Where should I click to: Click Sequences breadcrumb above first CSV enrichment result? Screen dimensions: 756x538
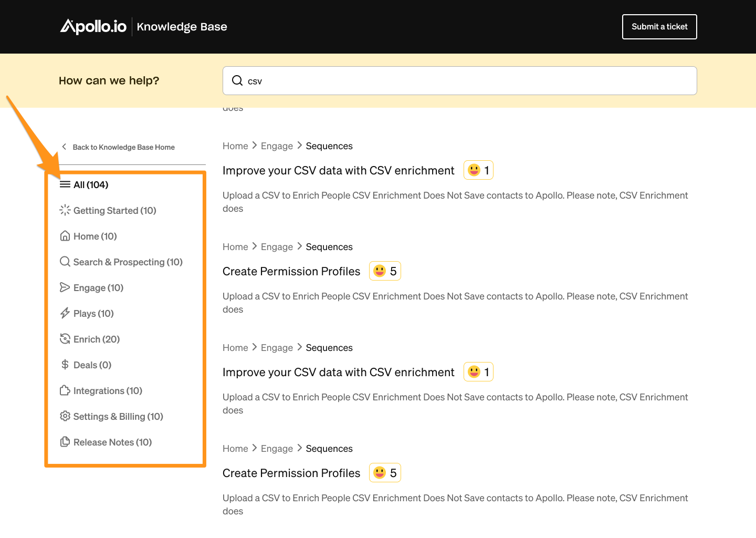click(329, 146)
